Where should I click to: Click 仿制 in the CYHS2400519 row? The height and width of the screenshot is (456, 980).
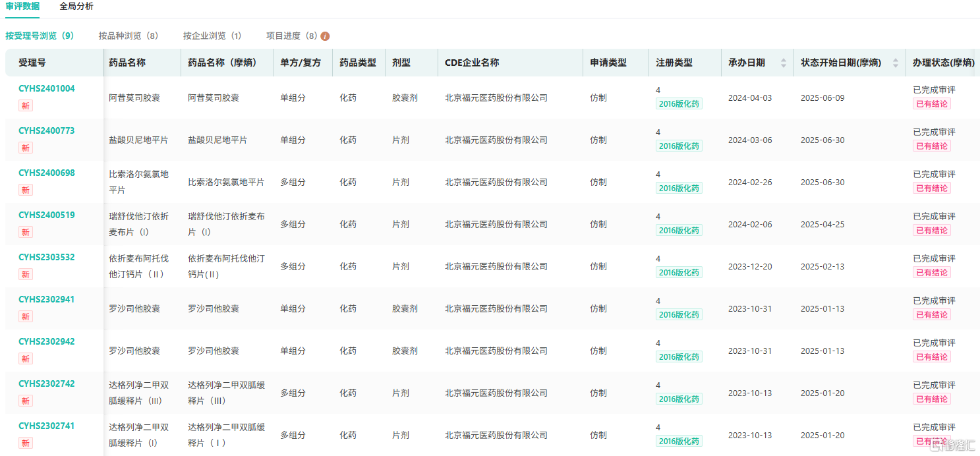598,224
